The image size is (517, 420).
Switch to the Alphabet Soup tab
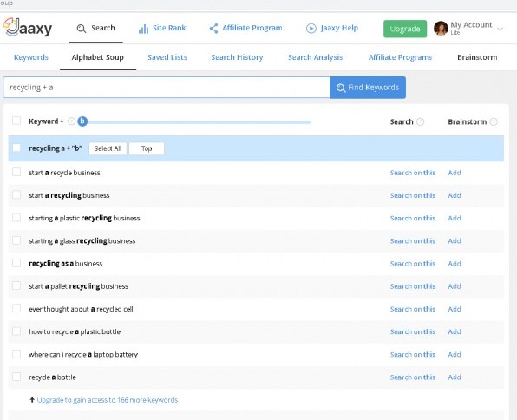tap(98, 57)
